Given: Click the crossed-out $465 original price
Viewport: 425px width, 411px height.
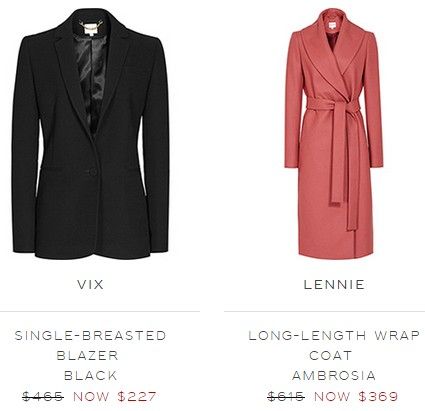Looking at the screenshot, I should (43, 396).
